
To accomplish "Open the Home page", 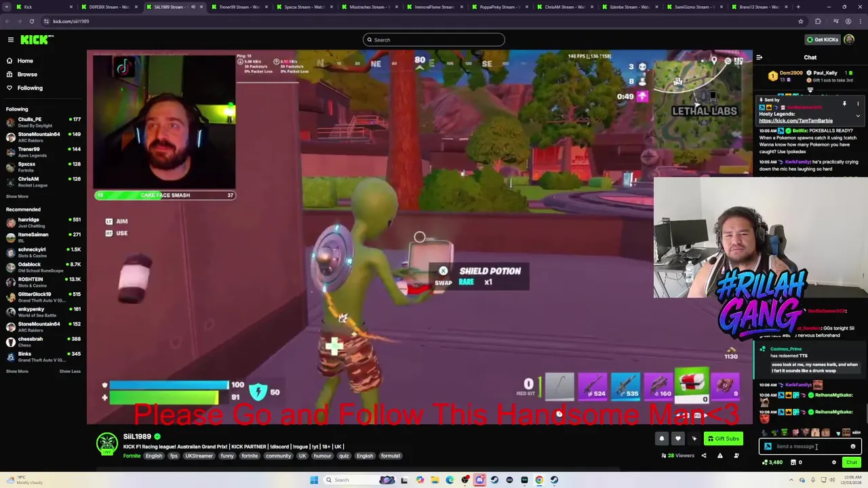I will (25, 61).
